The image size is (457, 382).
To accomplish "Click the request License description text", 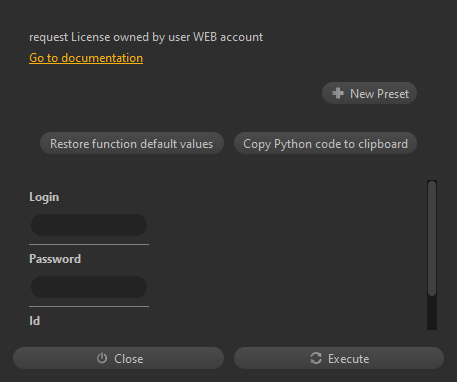I will [x=146, y=37].
